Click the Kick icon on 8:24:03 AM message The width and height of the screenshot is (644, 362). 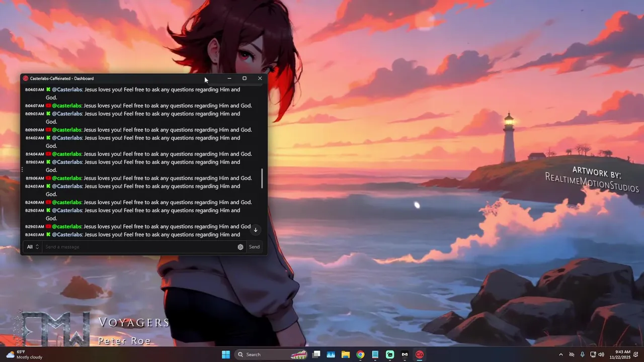[48, 186]
